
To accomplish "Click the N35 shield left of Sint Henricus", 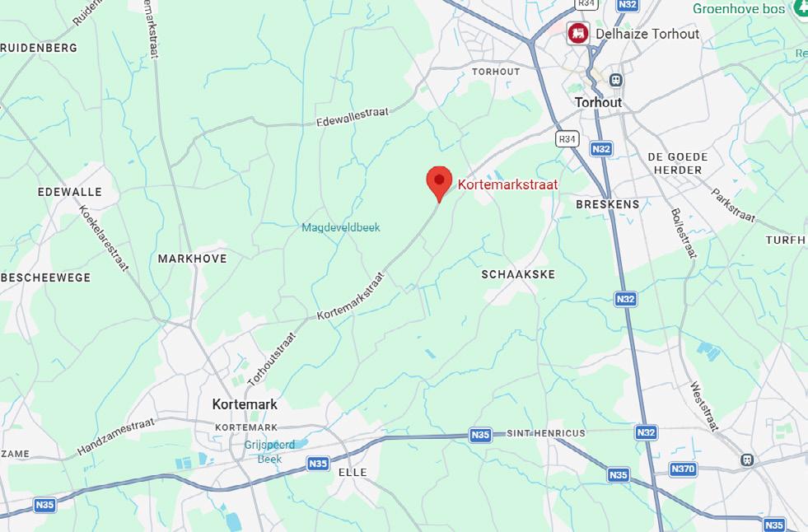I will (480, 435).
